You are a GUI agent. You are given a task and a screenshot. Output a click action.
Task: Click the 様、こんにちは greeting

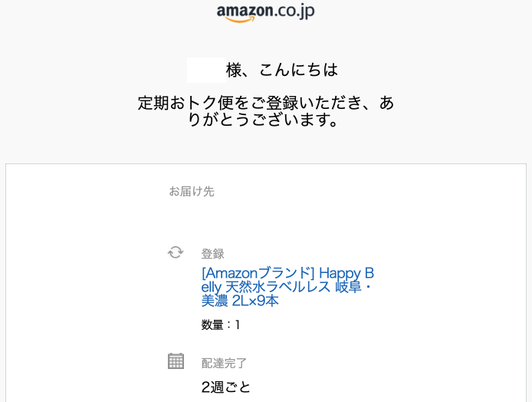(281, 71)
